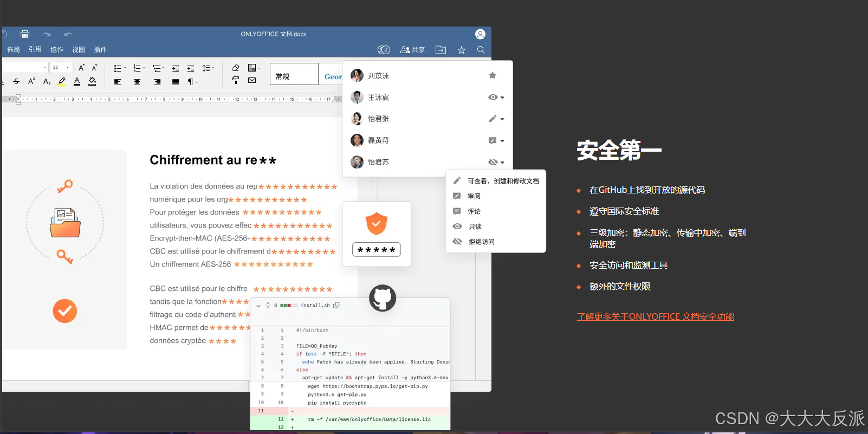Click the copy icon next to install.sh

(x=336, y=305)
